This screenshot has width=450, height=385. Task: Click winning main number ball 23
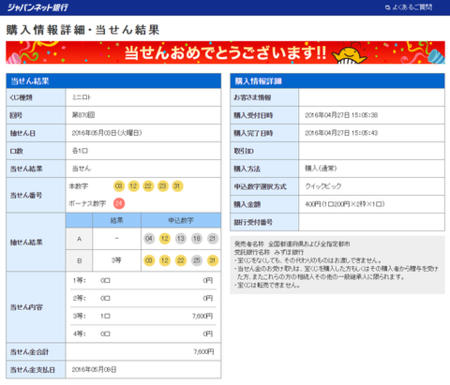pyautogui.click(x=163, y=186)
